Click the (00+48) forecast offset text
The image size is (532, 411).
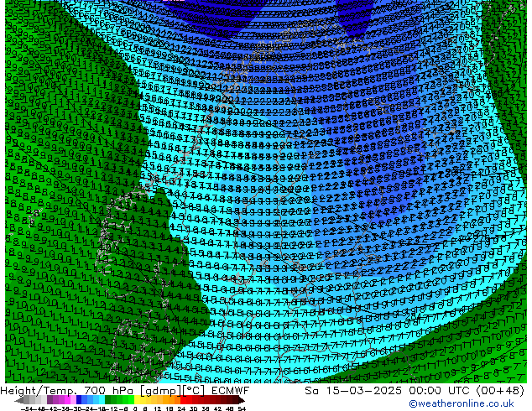click(500, 391)
